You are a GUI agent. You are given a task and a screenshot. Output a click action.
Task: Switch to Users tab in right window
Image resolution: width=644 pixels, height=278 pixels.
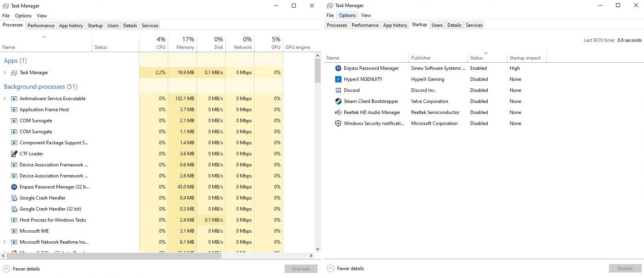pos(437,25)
